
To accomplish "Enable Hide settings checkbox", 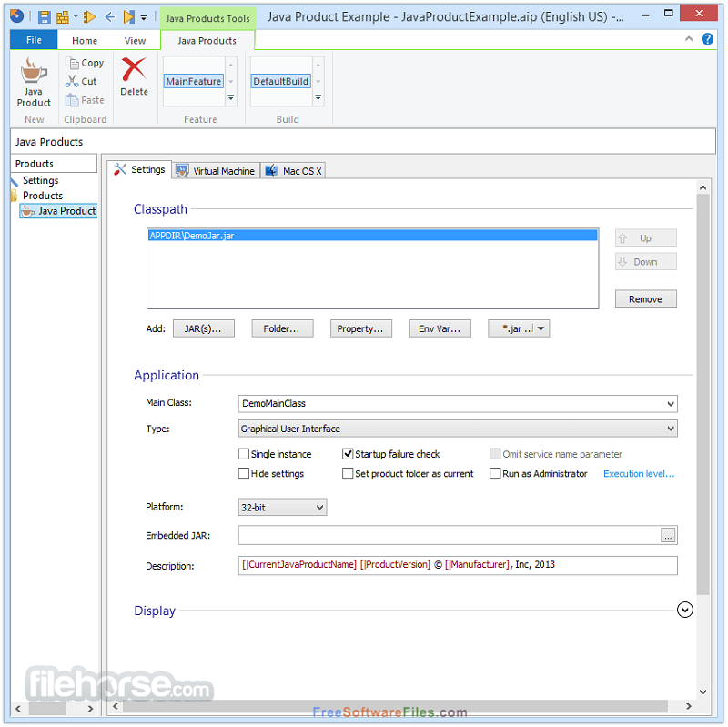I will [244, 473].
